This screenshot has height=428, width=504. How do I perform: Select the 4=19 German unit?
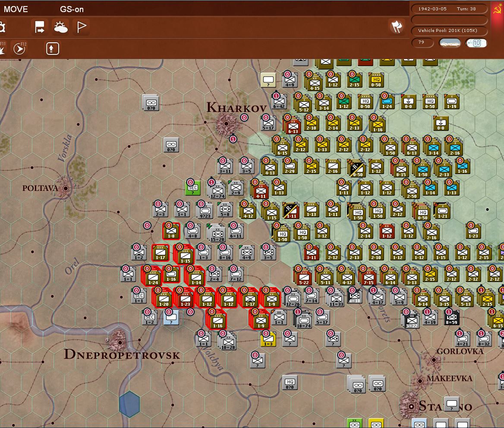coord(430,317)
